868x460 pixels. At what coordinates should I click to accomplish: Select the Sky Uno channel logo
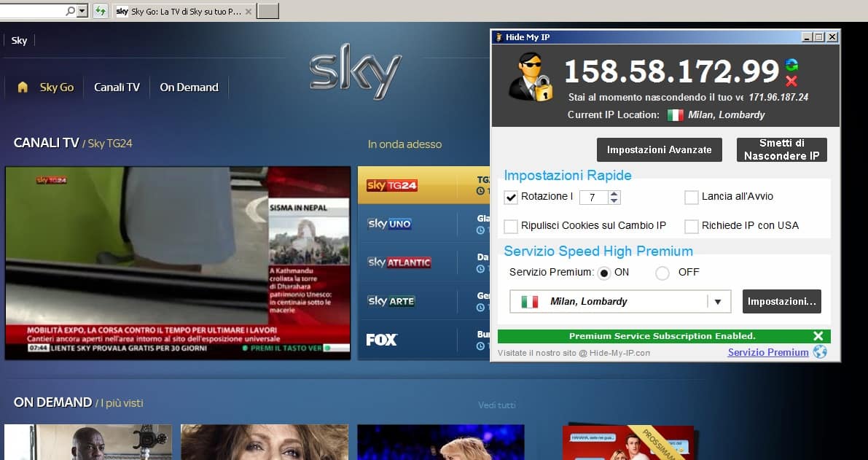click(390, 225)
